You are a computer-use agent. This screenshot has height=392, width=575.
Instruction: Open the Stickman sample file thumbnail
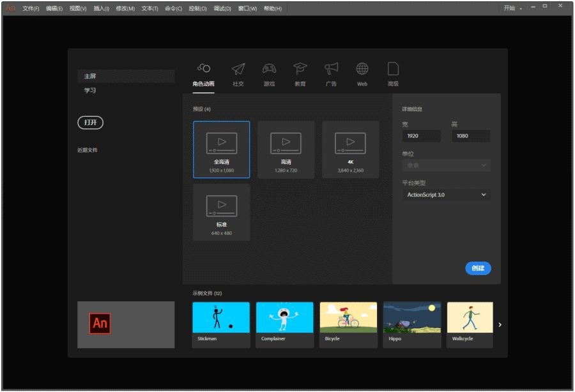pyautogui.click(x=220, y=316)
